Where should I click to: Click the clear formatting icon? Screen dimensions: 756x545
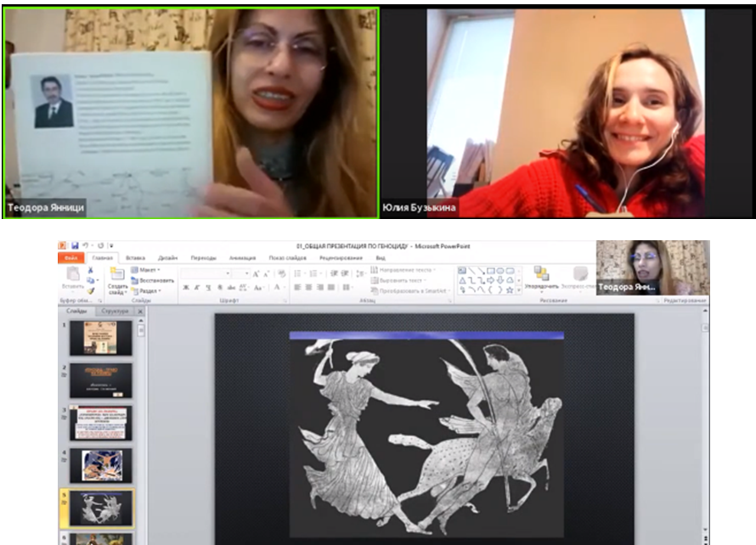click(282, 274)
